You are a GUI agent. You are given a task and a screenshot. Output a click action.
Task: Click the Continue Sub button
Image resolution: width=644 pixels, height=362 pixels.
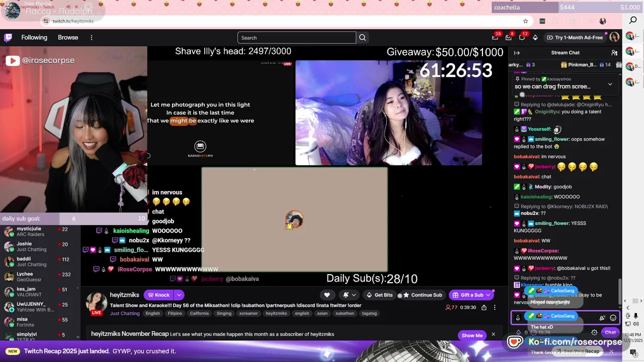click(x=423, y=295)
